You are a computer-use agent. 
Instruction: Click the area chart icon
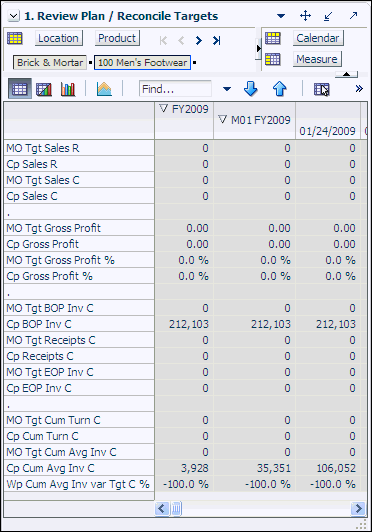click(104, 89)
